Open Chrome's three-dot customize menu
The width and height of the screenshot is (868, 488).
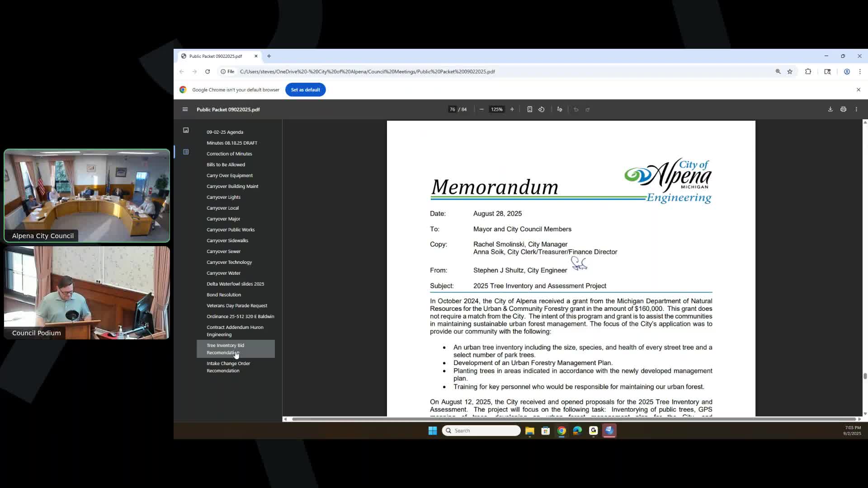click(x=860, y=71)
